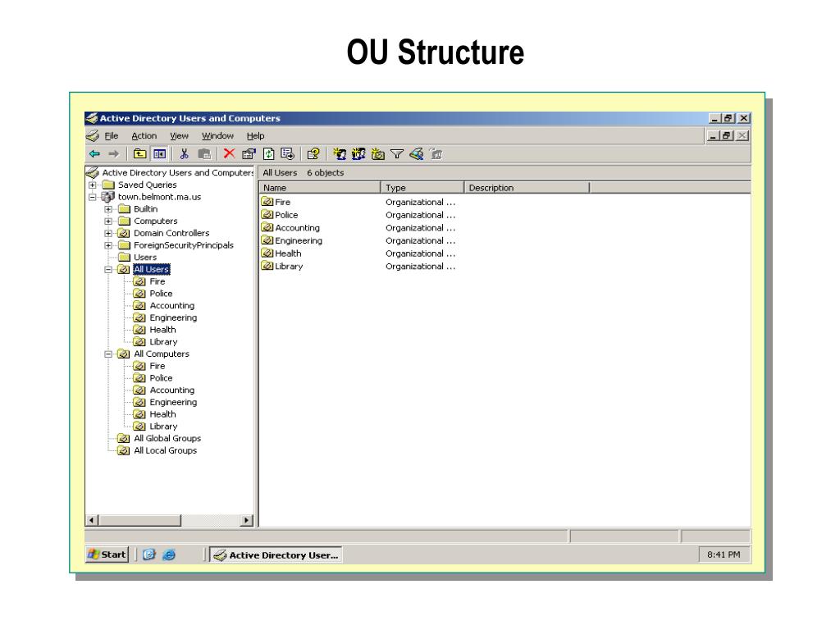Collapse the All Users OU

coord(108,269)
